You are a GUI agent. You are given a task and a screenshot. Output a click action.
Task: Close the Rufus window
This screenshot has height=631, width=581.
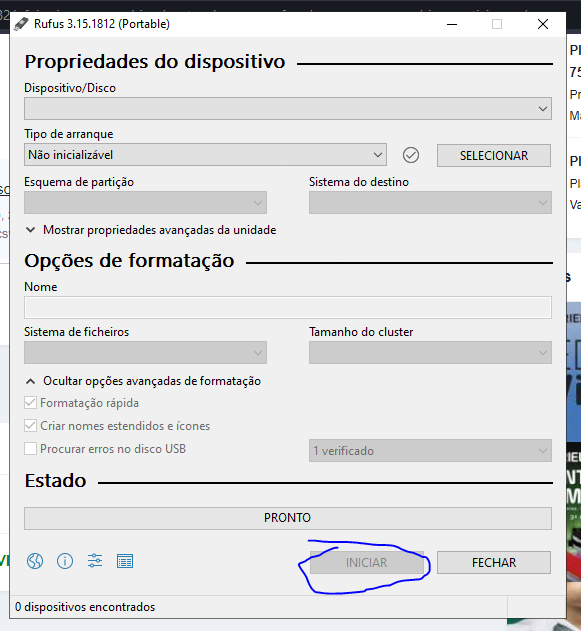[x=543, y=24]
